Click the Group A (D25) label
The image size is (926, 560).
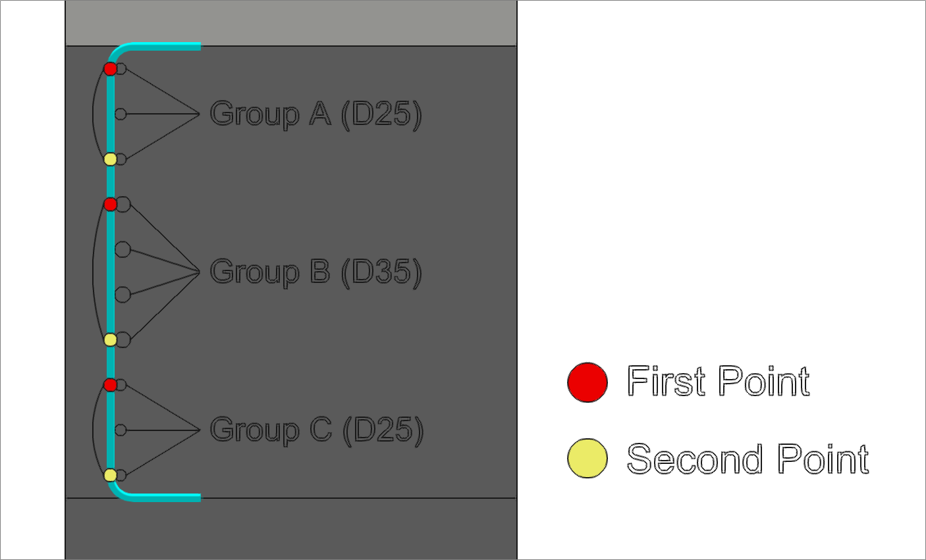pos(316,115)
